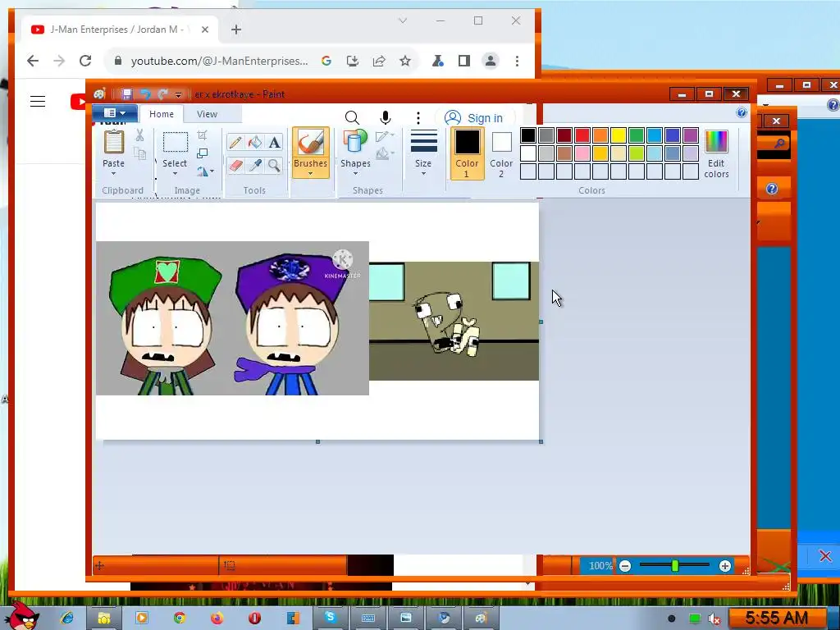The width and height of the screenshot is (840, 630).
Task: Click the 5:55 AM taskbar clock
Action: pos(777,619)
